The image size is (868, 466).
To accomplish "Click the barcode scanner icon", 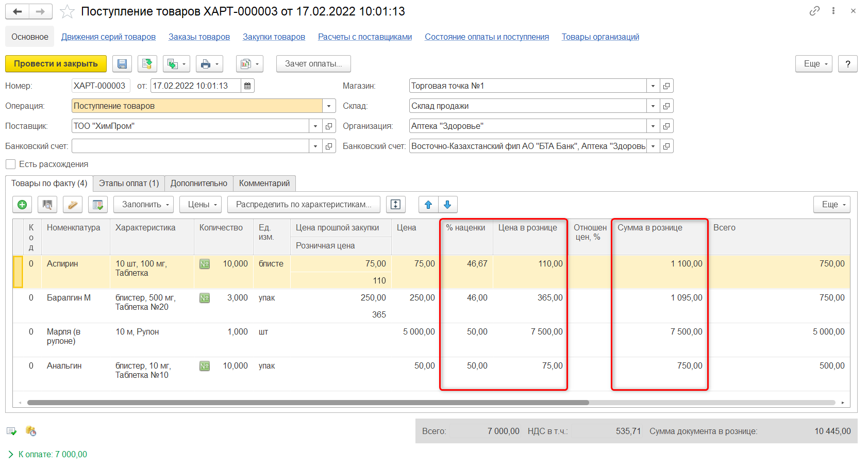I will [47, 205].
